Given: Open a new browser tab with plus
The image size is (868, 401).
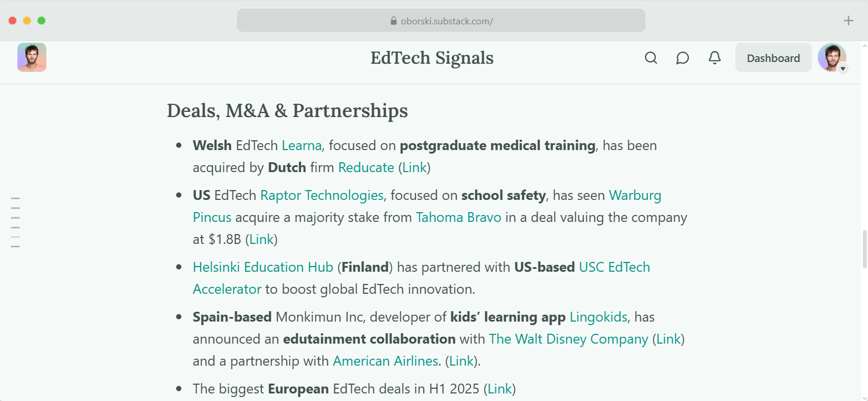Looking at the screenshot, I should pos(848,21).
